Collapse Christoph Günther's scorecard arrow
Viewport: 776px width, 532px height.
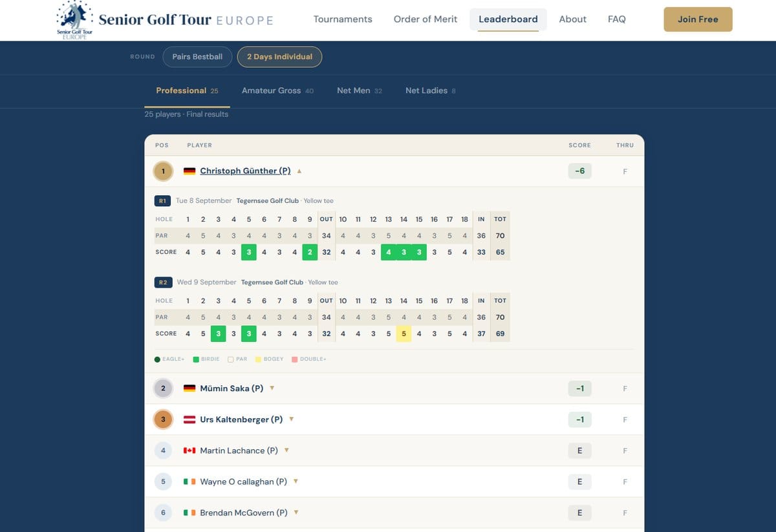point(299,171)
